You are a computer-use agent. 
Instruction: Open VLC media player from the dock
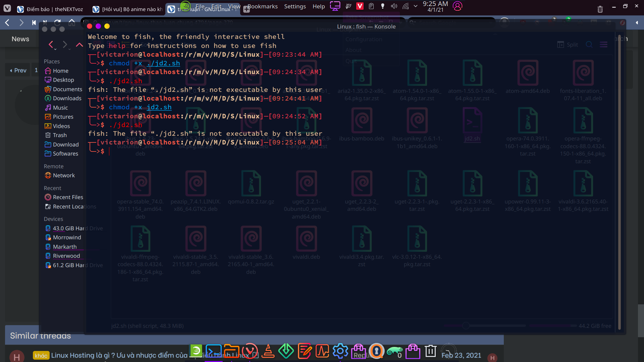(268, 351)
